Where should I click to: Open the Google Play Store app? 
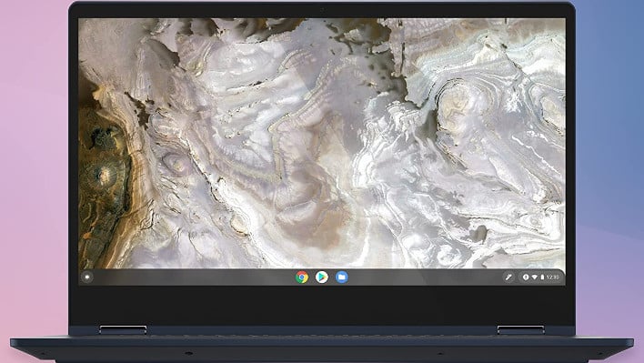tap(322, 277)
